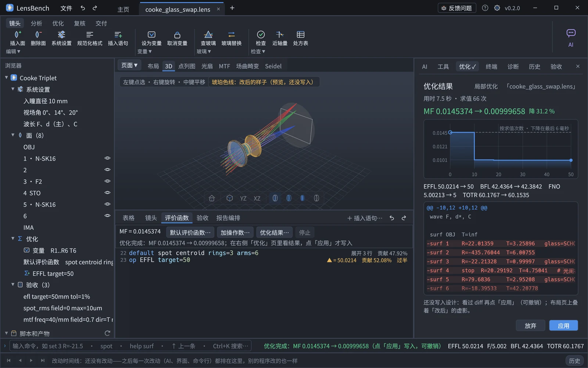
Task: Toggle visibility of surface 5 N-SK16
Action: 107,204
